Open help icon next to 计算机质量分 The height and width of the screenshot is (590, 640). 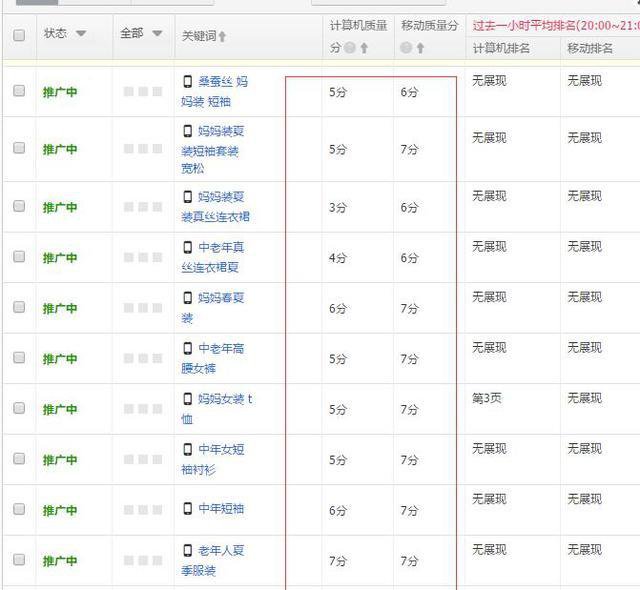pyautogui.click(x=350, y=48)
